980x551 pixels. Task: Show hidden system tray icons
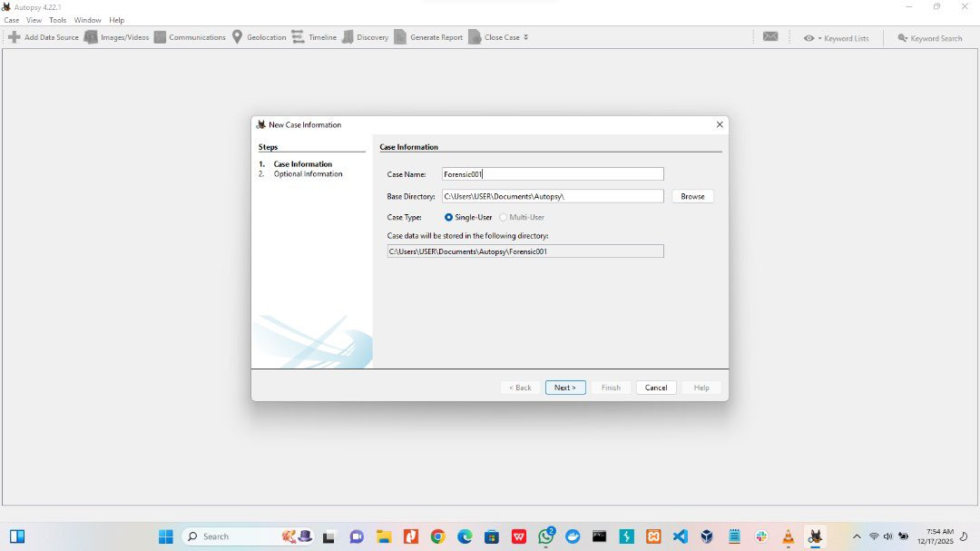tap(857, 536)
